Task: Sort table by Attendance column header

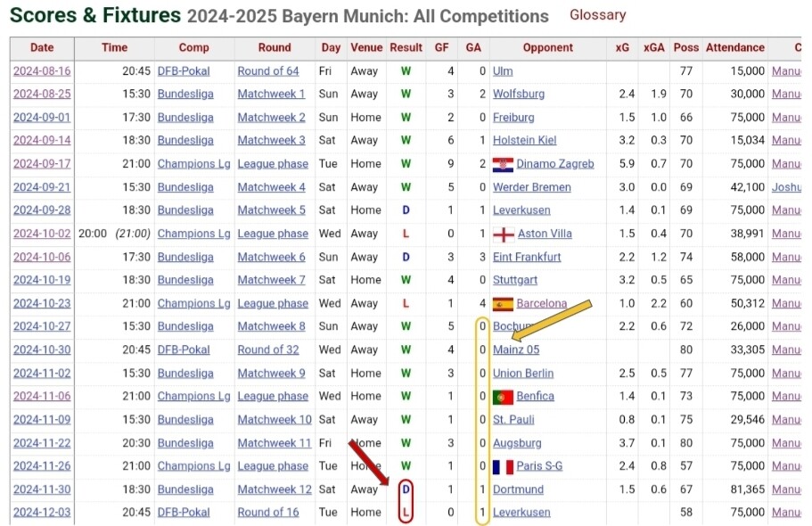Action: tap(734, 47)
